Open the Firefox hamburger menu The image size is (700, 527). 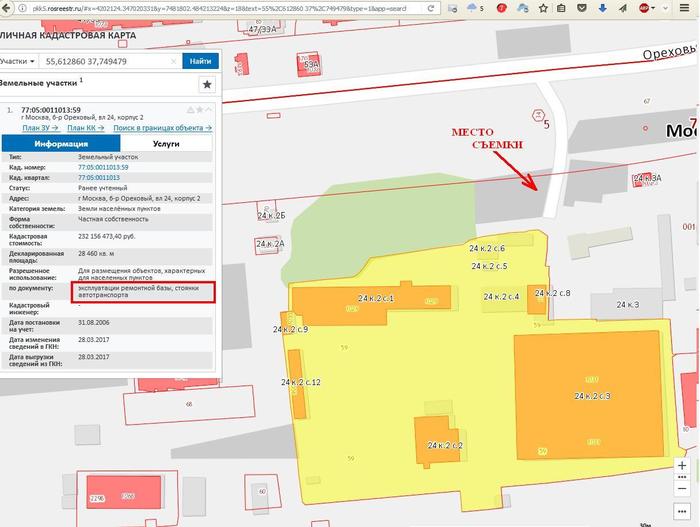(x=691, y=7)
